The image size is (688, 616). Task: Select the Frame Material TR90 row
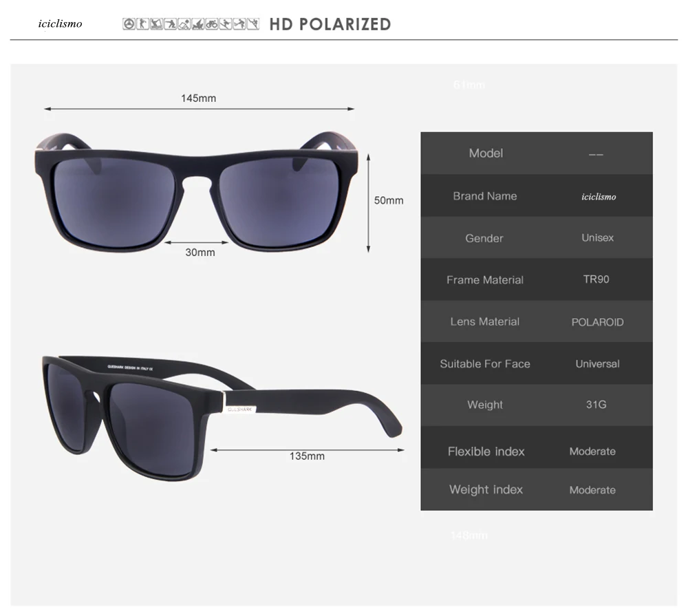click(x=537, y=279)
